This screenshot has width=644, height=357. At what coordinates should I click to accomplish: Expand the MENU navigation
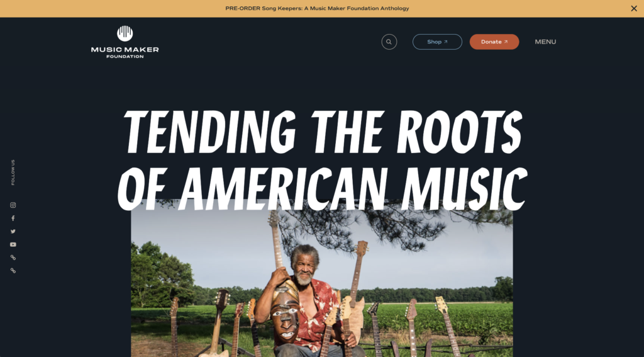tap(545, 42)
